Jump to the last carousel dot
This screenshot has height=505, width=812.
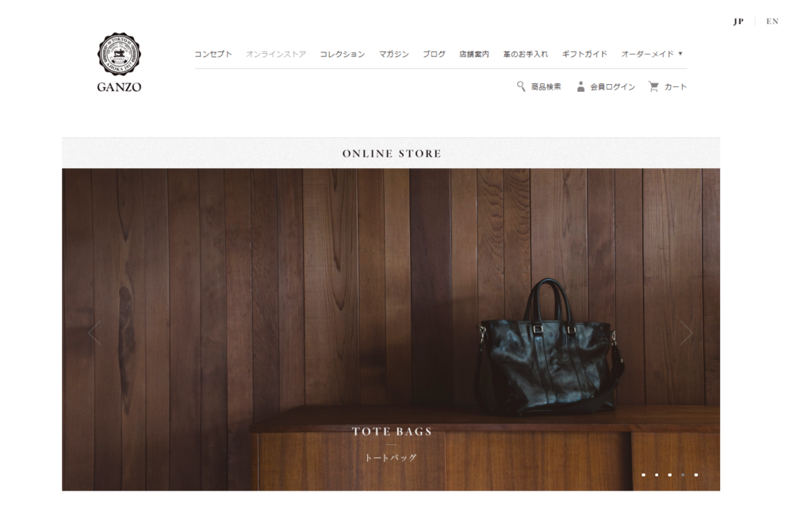(696, 474)
